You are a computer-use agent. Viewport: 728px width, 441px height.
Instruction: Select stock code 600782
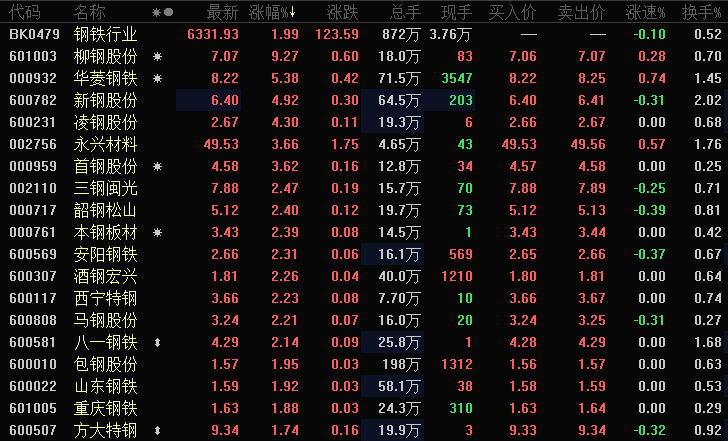click(x=33, y=100)
